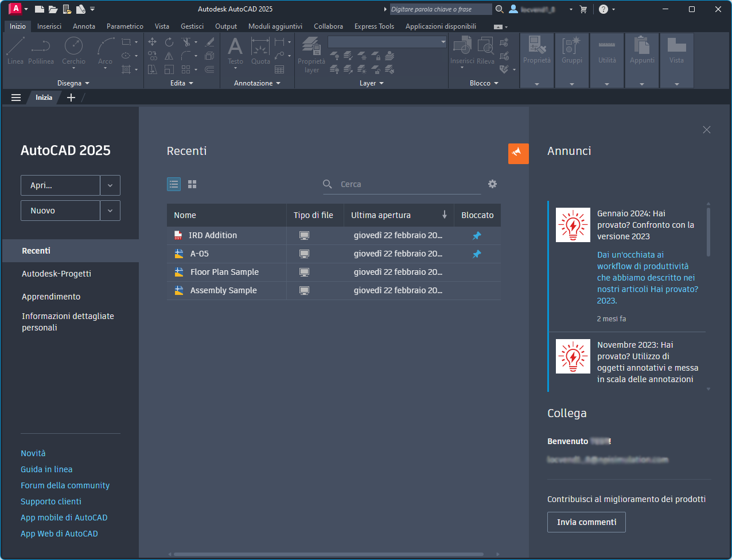Click the keyword search box in title bar

[441, 9]
